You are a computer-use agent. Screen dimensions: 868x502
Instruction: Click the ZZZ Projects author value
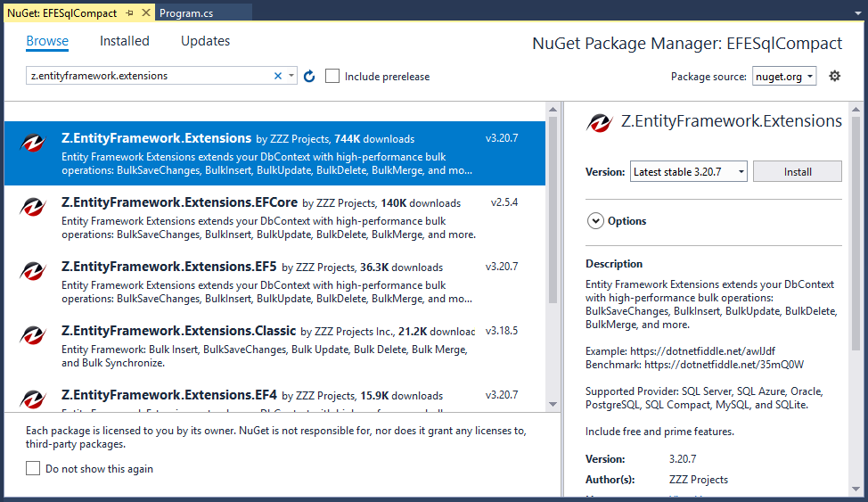(x=699, y=480)
